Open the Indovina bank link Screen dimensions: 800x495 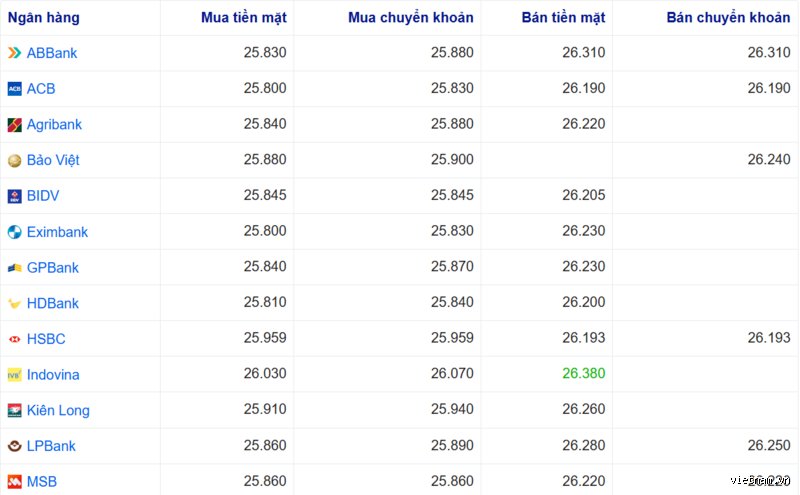(x=53, y=375)
